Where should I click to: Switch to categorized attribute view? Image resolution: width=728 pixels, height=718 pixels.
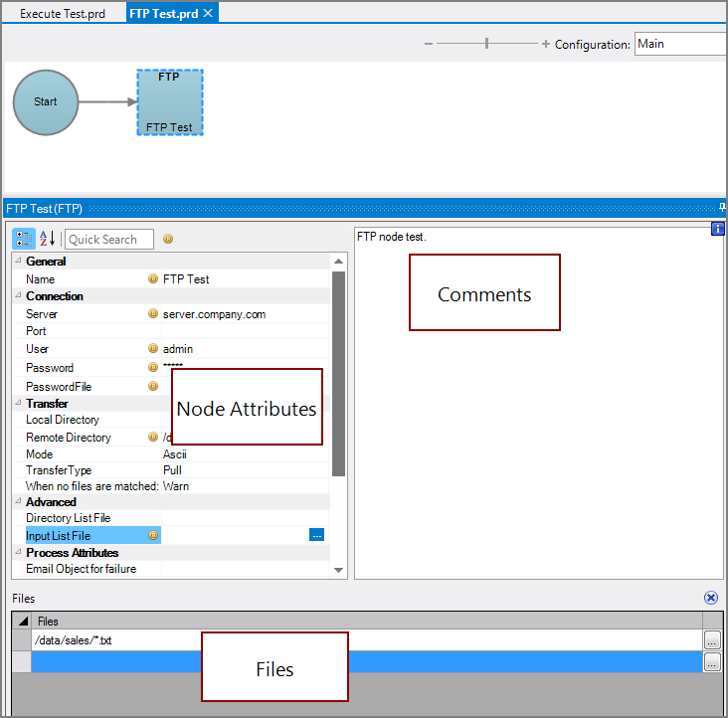[23, 239]
